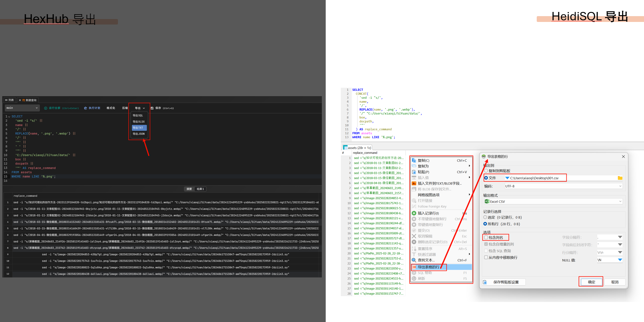The height and width of the screenshot is (322, 644).
Task: Close the 新建查询 tab via its X icon
Action: coord(20,100)
